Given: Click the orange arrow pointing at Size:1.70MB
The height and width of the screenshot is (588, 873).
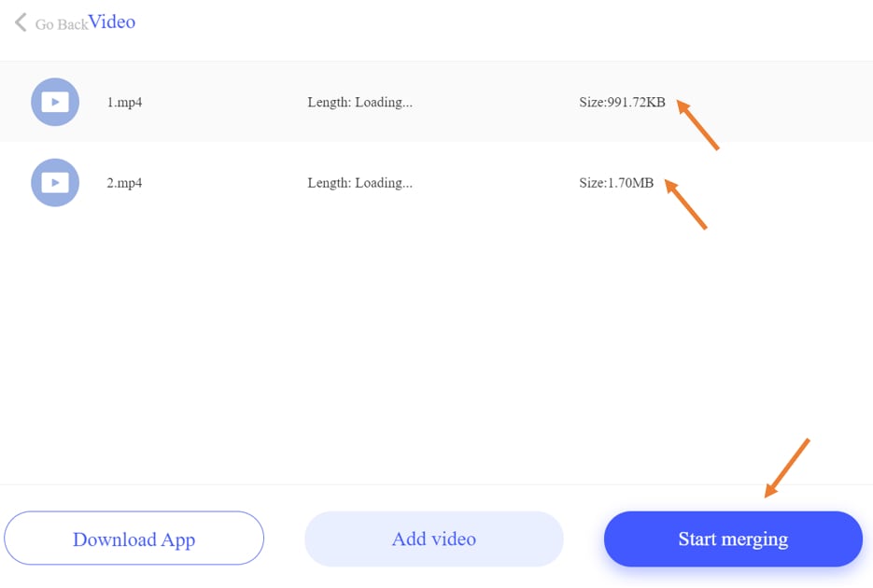Looking at the screenshot, I should [x=685, y=204].
